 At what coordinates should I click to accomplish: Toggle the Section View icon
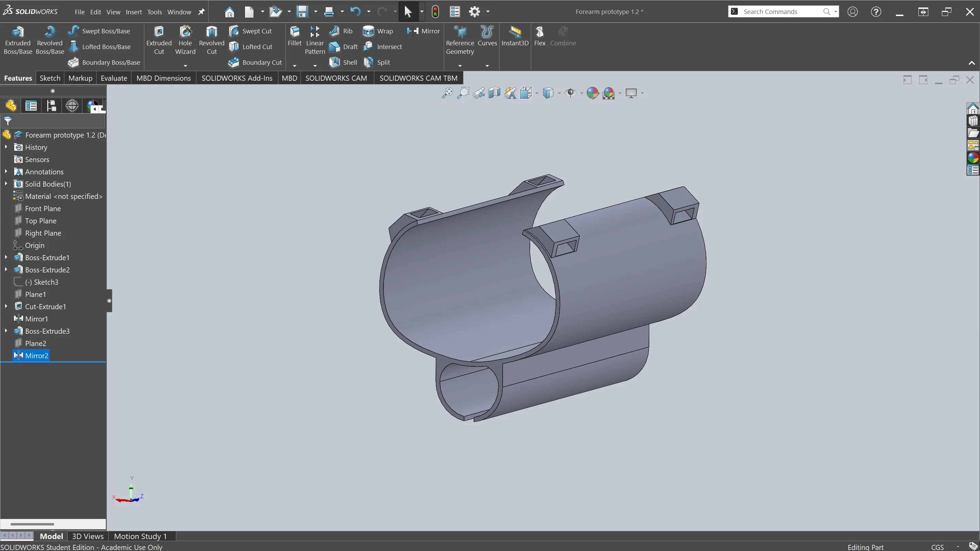[x=494, y=93]
